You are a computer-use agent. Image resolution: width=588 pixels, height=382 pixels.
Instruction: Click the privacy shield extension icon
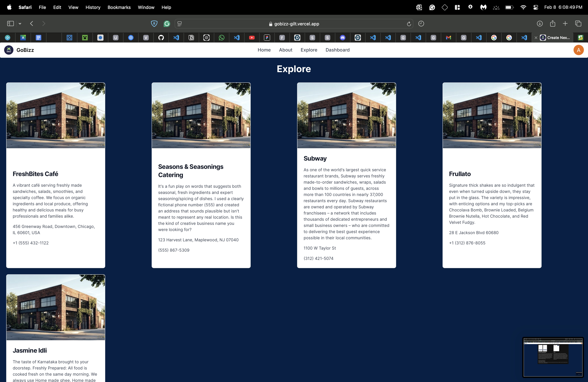click(154, 24)
